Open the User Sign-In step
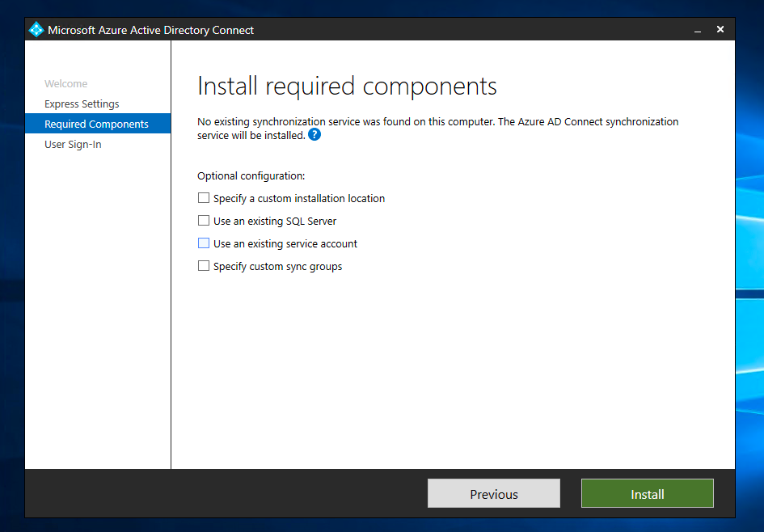Viewport: 764px width, 532px height. point(73,144)
